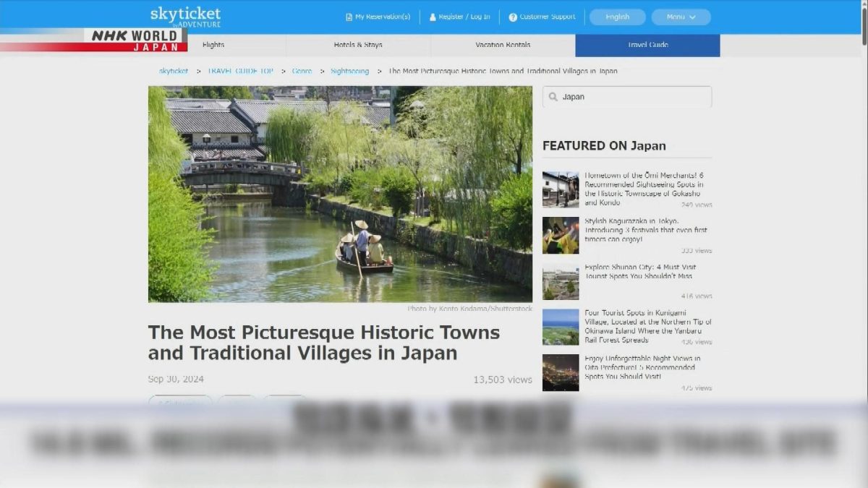
Task: Click the Shunan City thumbnail
Action: (561, 281)
